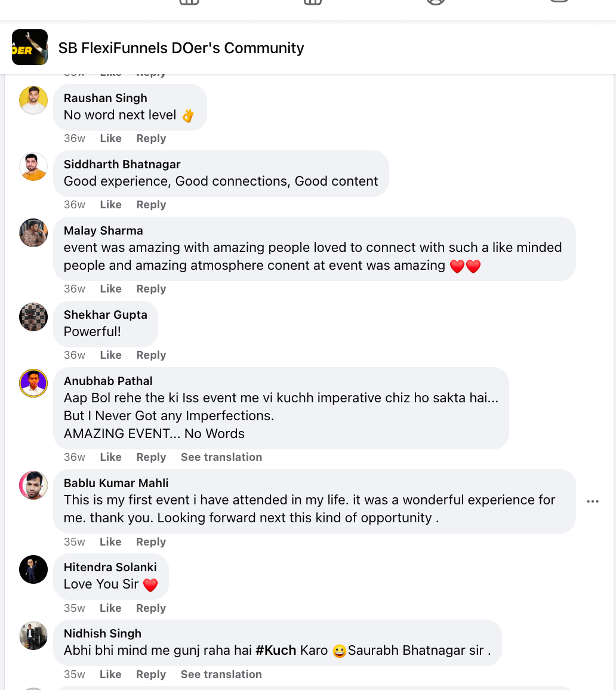616x690 pixels.
Task: Click Hitendra Solanki's avatar
Action: (33, 569)
